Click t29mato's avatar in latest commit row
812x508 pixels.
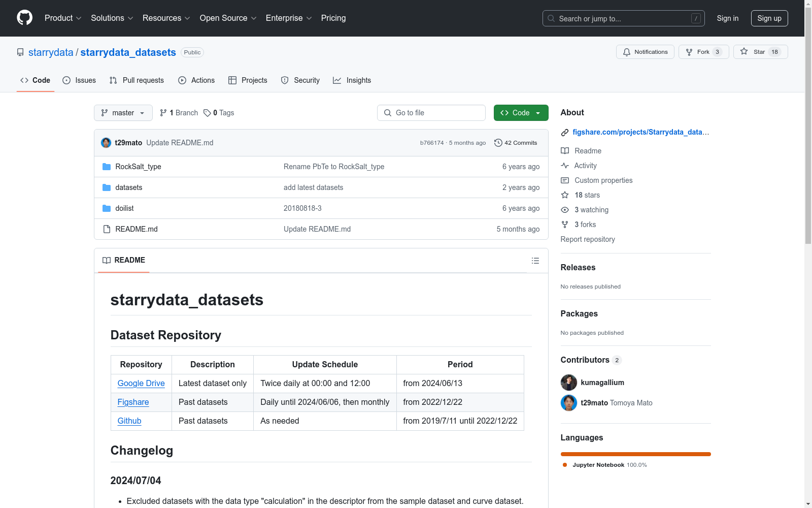point(106,143)
